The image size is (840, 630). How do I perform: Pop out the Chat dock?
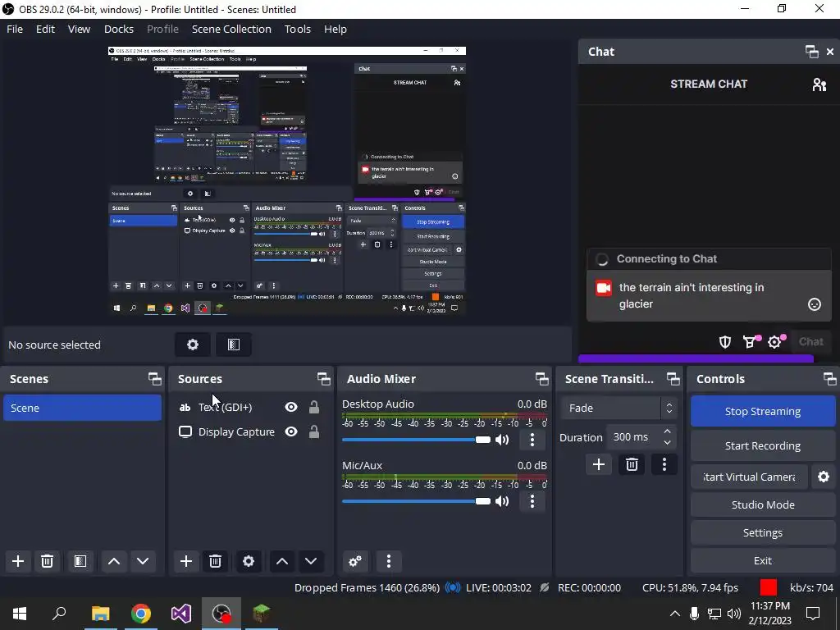(811, 52)
